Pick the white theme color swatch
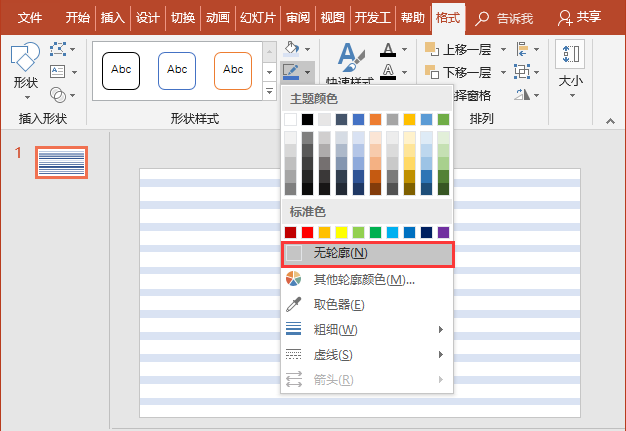 (291, 119)
